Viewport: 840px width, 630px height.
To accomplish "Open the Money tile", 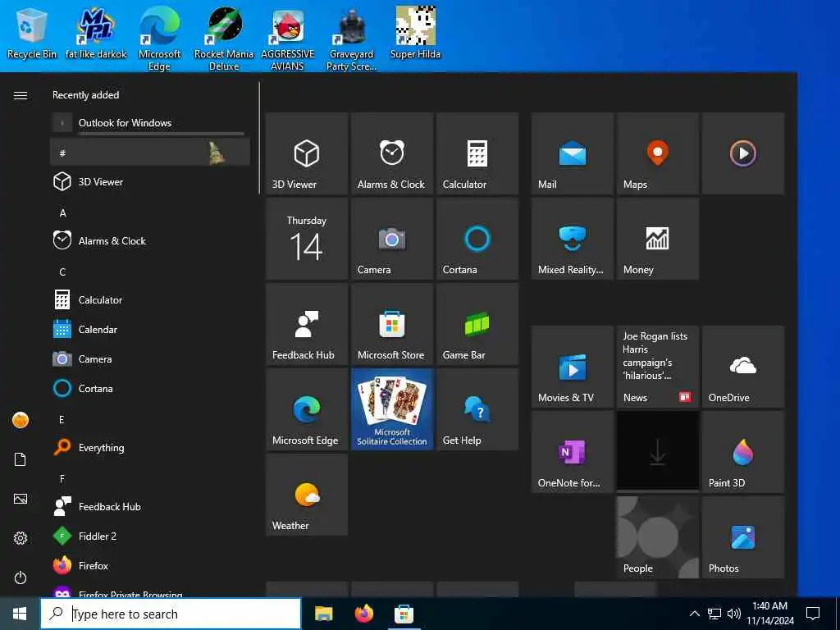I will (x=657, y=239).
